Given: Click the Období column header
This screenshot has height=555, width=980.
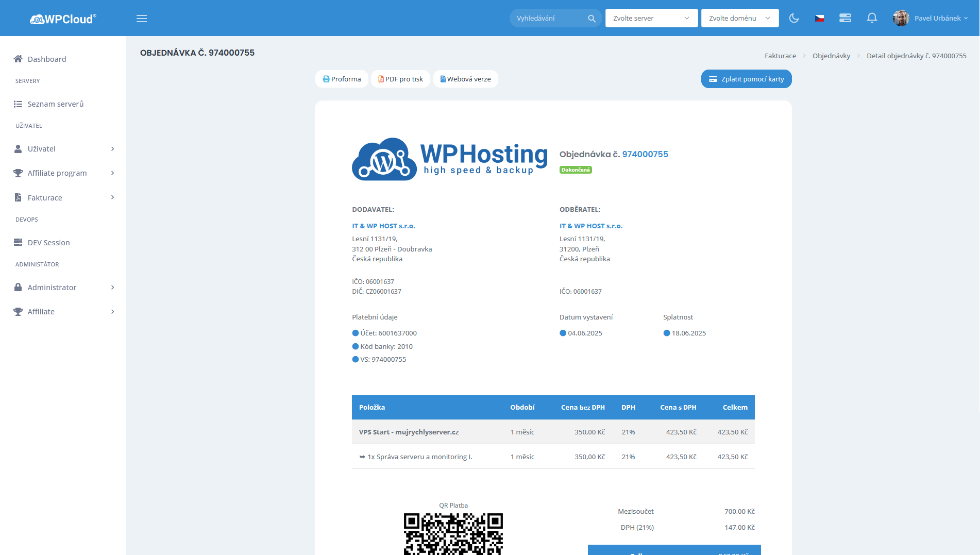Looking at the screenshot, I should (x=522, y=407).
